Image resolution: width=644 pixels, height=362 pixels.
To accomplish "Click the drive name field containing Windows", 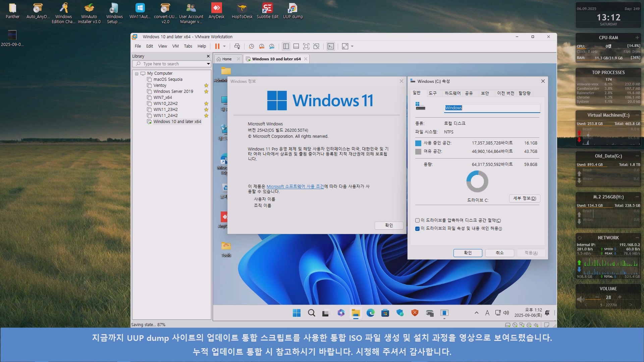I will click(x=492, y=108).
